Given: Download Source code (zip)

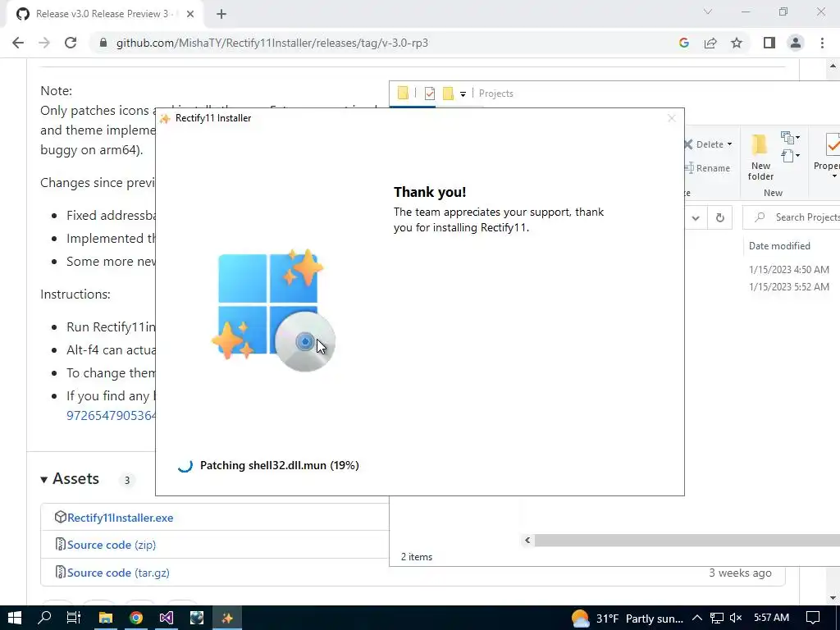Looking at the screenshot, I should [112, 545].
